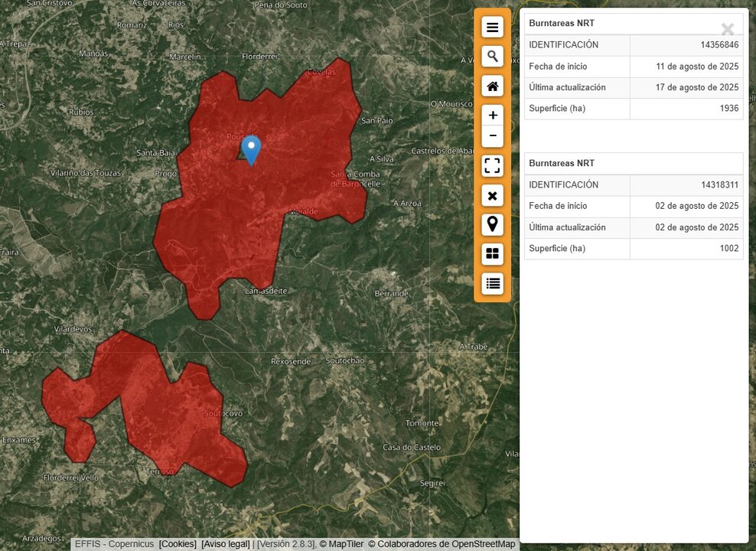Click the Arzádegos map label

[42, 538]
